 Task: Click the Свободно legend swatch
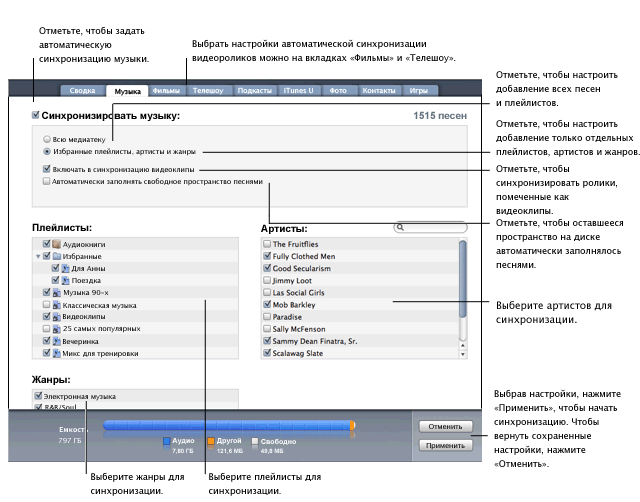(x=255, y=441)
